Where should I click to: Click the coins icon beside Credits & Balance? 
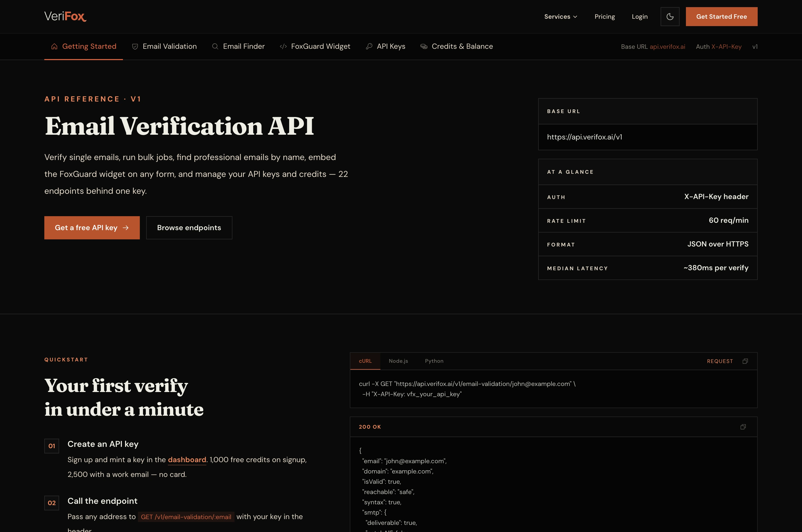point(424,46)
